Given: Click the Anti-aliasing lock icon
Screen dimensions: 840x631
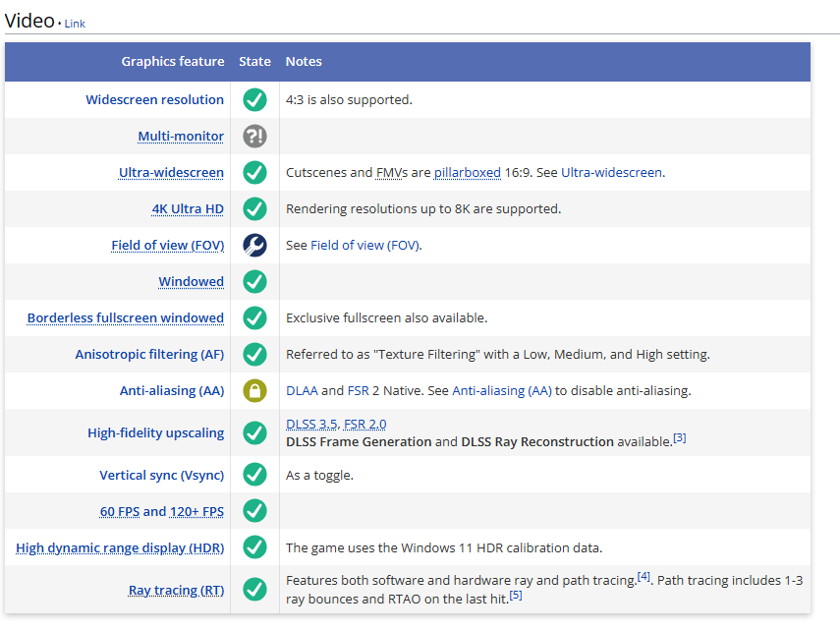Looking at the screenshot, I should pyautogui.click(x=254, y=391).
